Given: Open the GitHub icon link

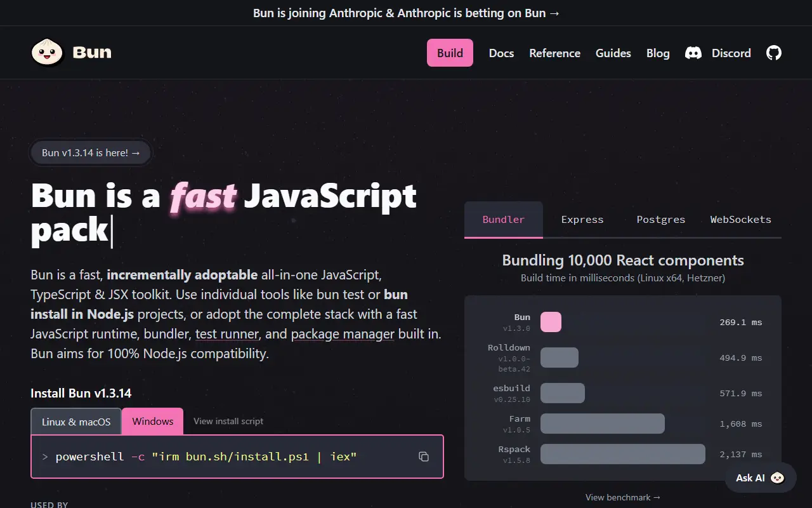Looking at the screenshot, I should 774,53.
